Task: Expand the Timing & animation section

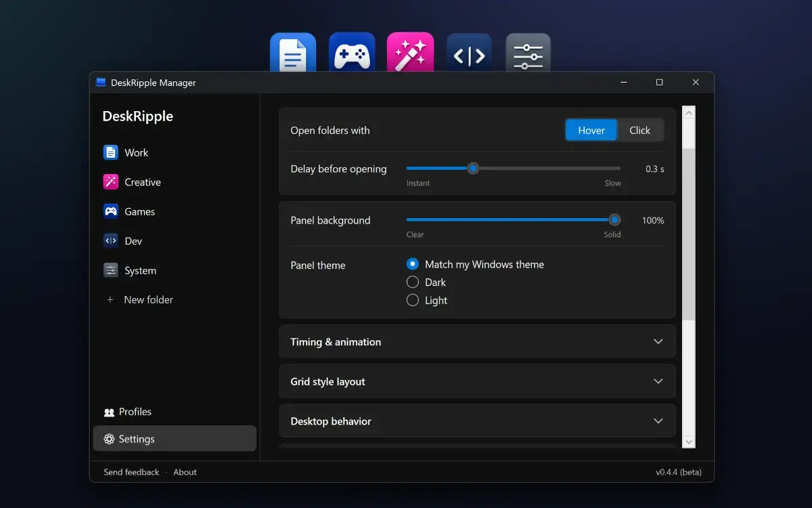Action: pyautogui.click(x=477, y=341)
